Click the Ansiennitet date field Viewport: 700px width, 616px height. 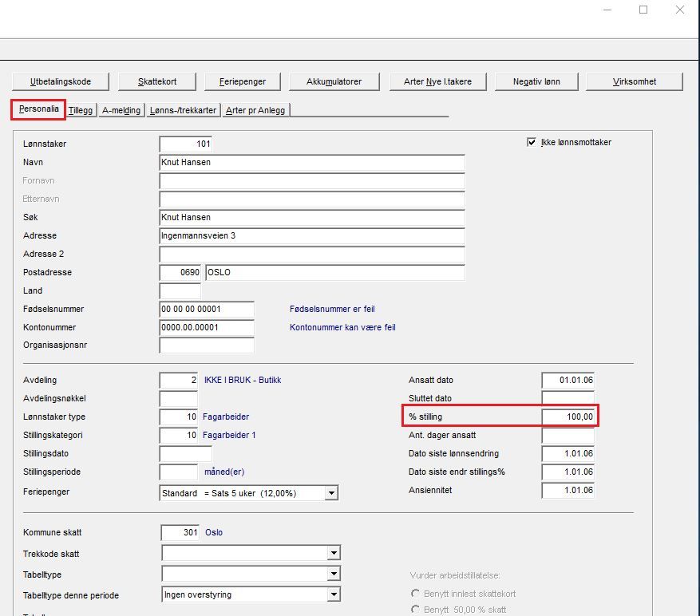(568, 490)
